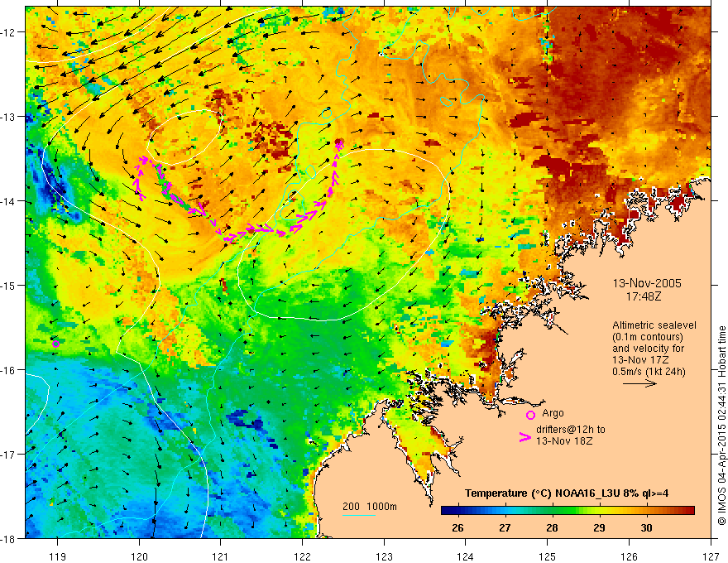The image size is (728, 563).
Task: Click the -12 latitude axis label
Action: tap(9, 32)
